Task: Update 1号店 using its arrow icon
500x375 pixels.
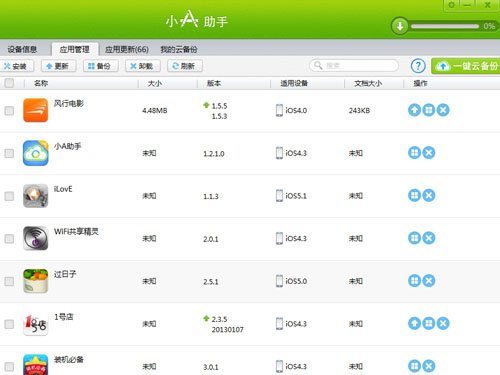Action: pyautogui.click(x=414, y=323)
